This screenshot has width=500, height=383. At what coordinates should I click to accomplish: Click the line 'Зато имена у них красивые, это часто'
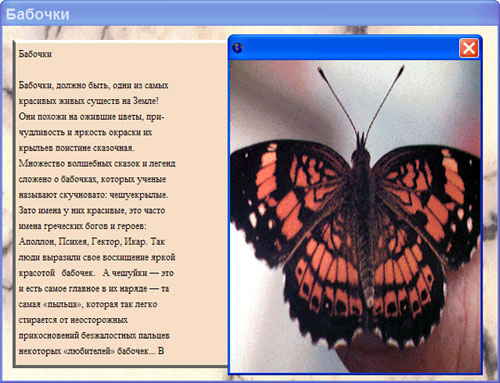point(92,211)
